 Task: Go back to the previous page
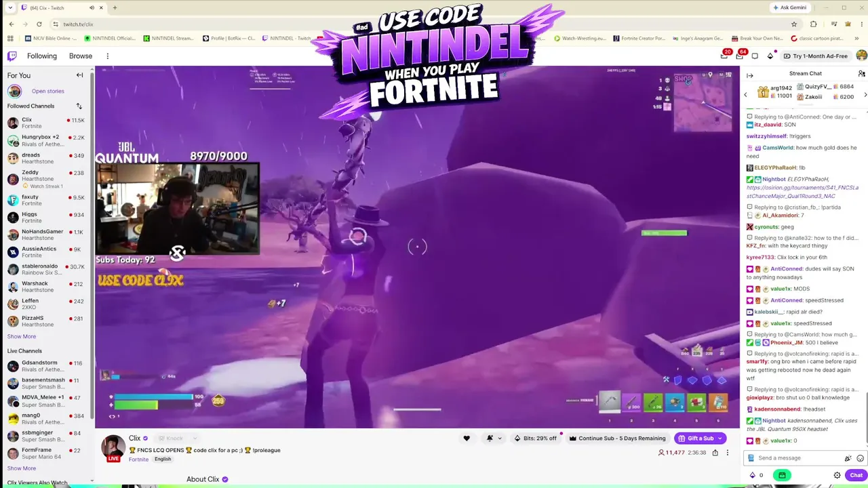[x=12, y=24]
